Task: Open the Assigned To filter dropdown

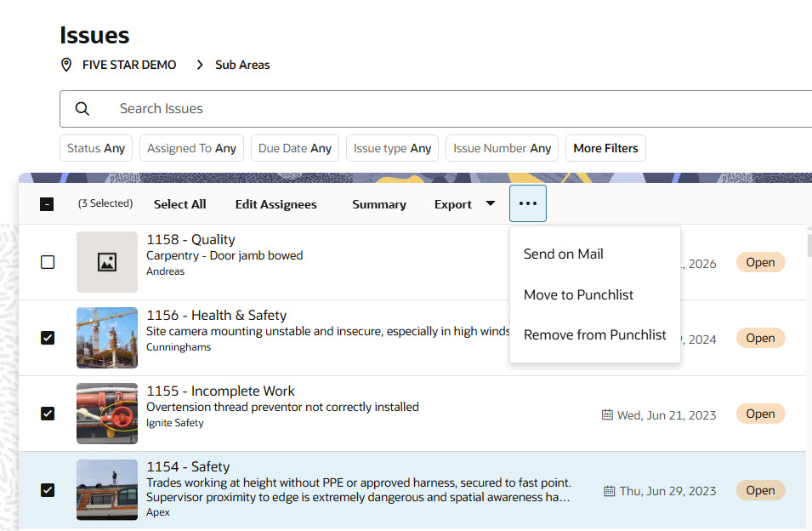Action: pyautogui.click(x=191, y=148)
